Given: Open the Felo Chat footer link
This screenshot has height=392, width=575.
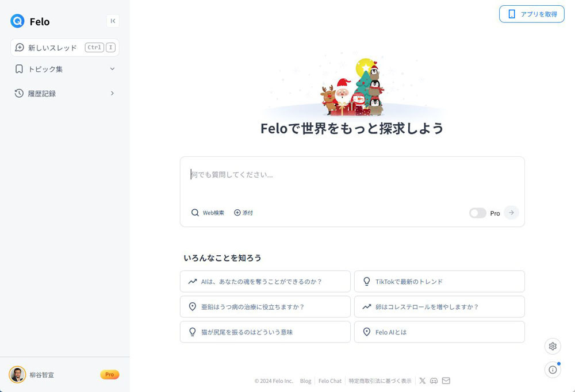Looking at the screenshot, I should pyautogui.click(x=330, y=381).
